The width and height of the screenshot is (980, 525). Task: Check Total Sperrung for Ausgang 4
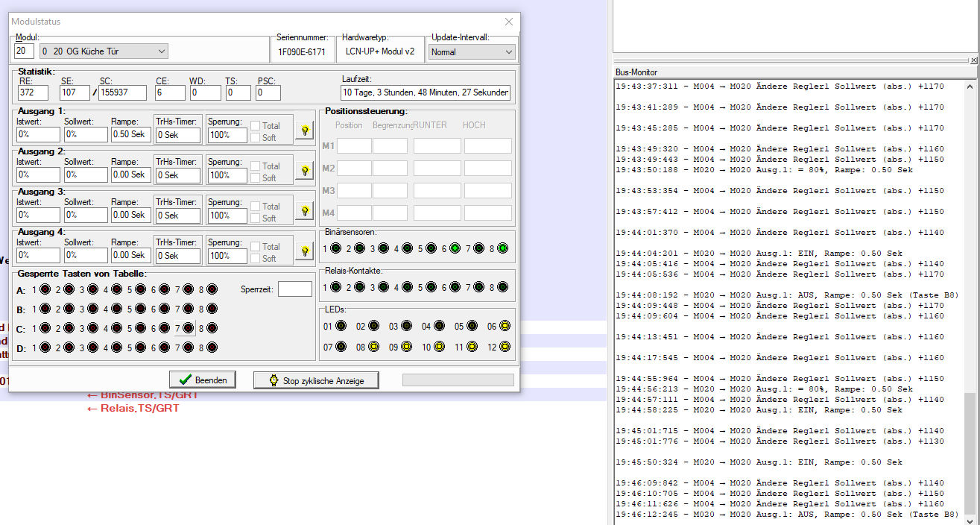coord(255,247)
